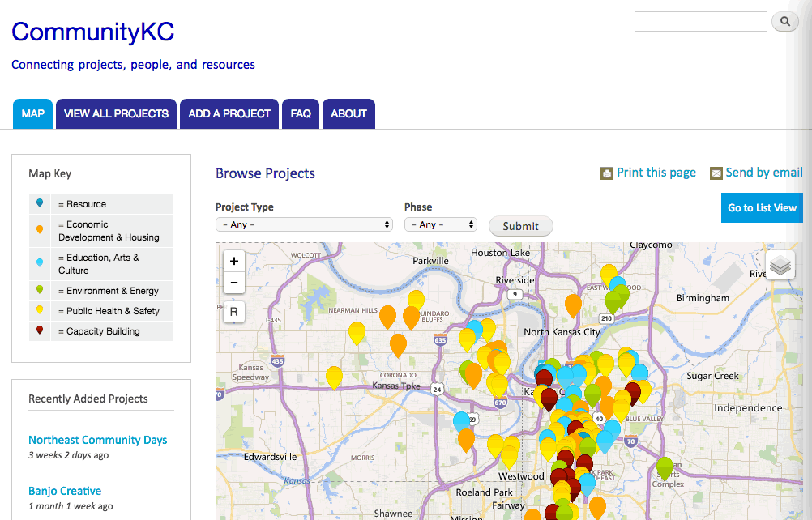Click the green Environment & Energy key marker
The width and height of the screenshot is (812, 520).
coord(40,290)
